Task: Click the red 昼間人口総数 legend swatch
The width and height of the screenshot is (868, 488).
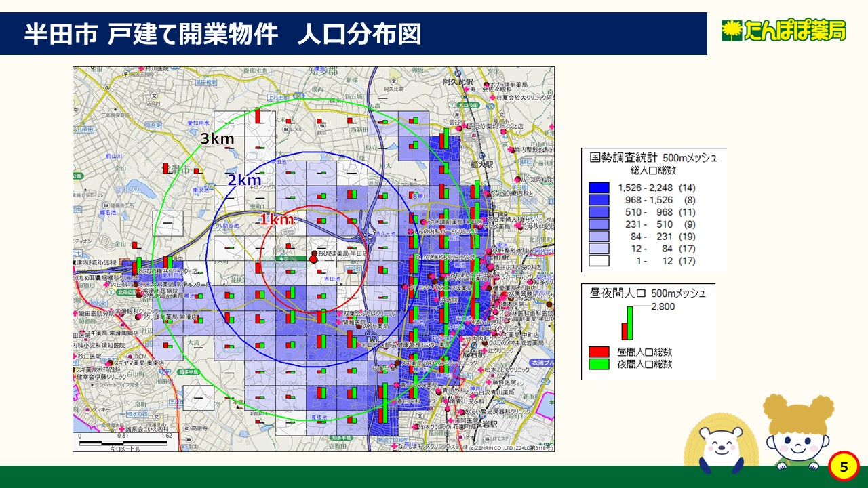Action: coord(599,352)
